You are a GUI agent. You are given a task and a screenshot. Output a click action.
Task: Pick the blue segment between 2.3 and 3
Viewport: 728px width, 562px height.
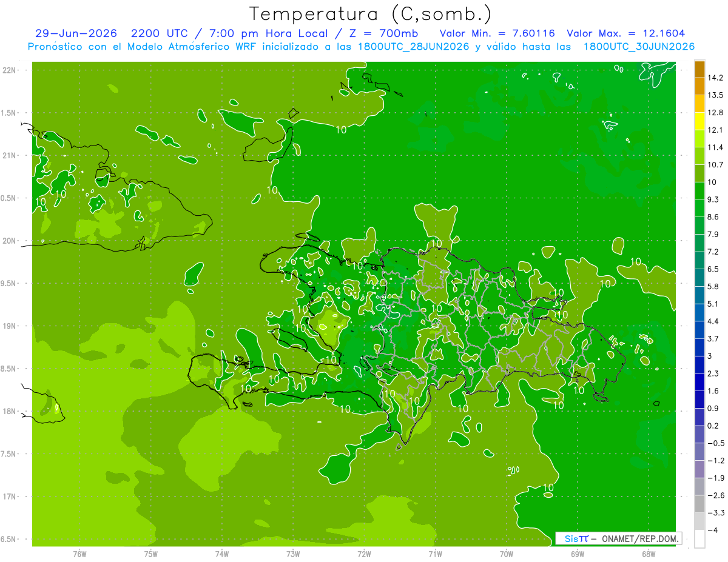pos(699,364)
